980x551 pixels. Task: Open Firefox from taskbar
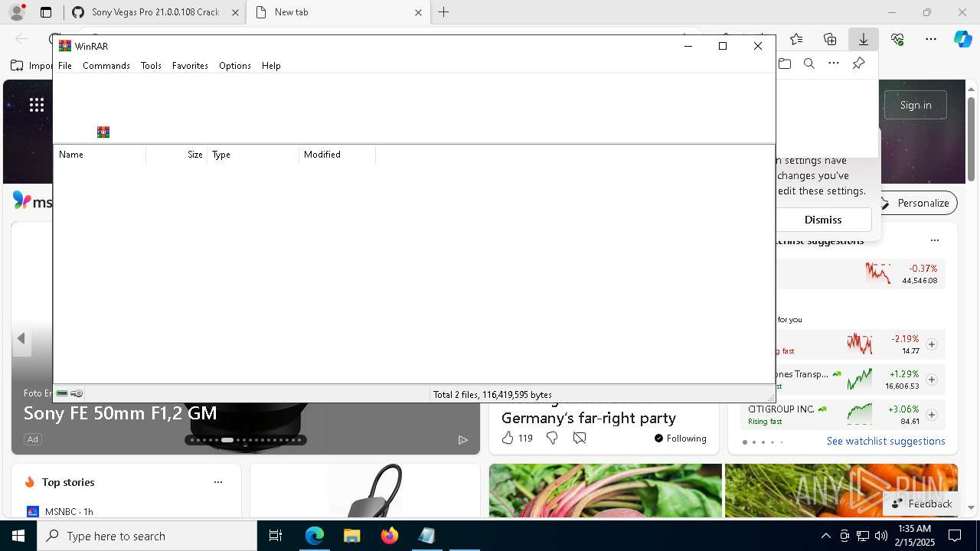[389, 536]
